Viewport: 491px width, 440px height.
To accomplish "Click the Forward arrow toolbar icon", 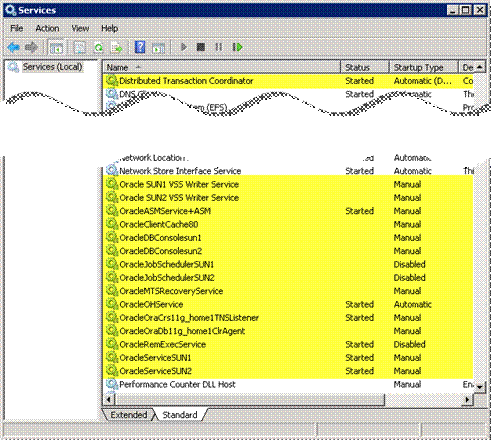I will coord(32,47).
